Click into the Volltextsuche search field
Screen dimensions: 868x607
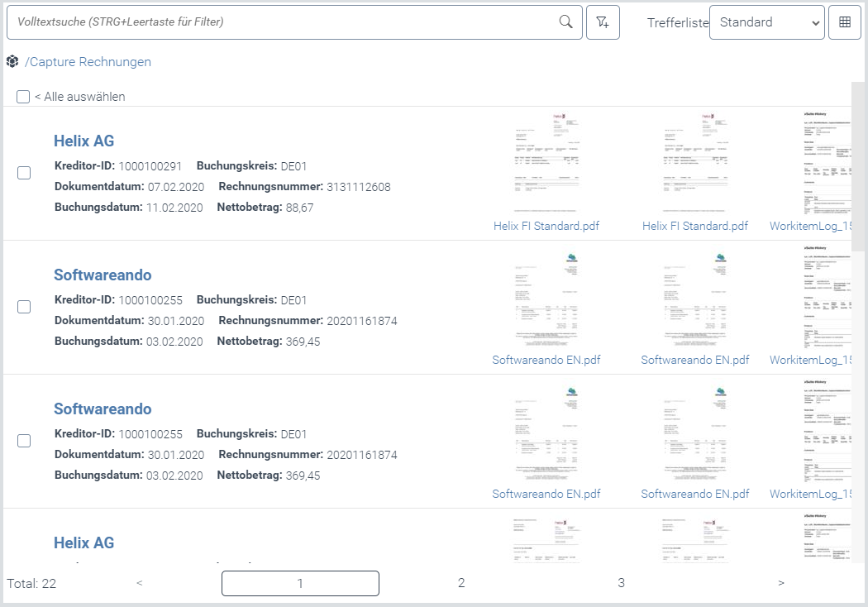281,22
